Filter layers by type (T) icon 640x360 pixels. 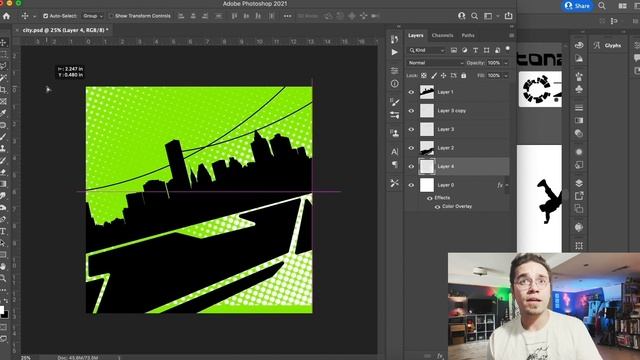tap(476, 50)
